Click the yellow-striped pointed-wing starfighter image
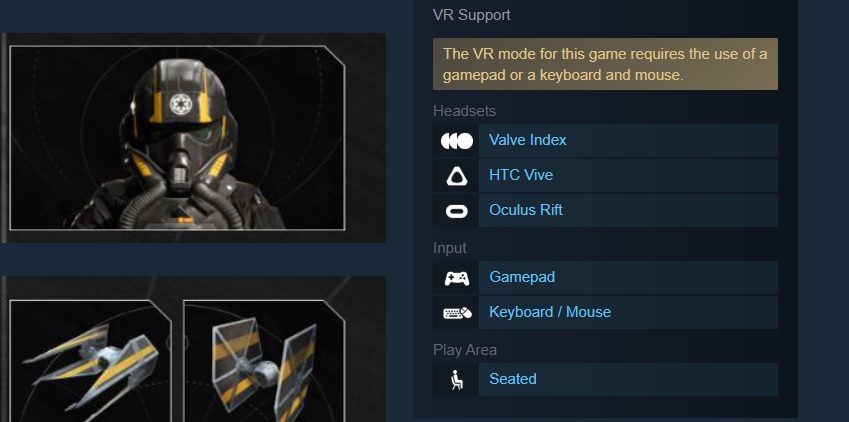Viewport: 849px width, 422px height. coord(90,361)
